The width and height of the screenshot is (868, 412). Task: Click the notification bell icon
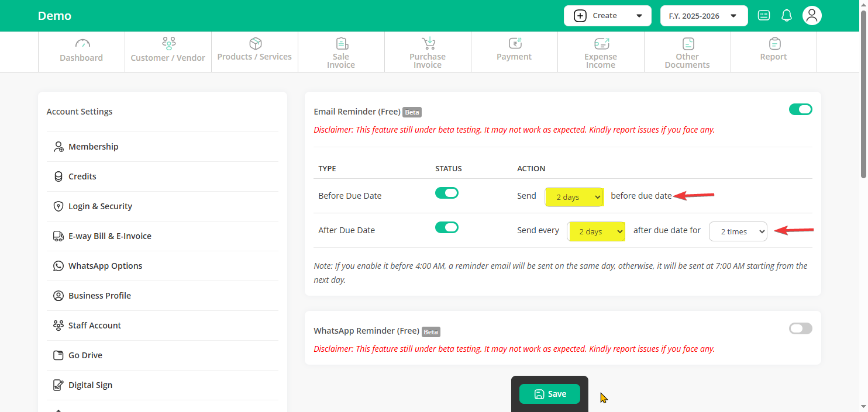pyautogui.click(x=787, y=16)
